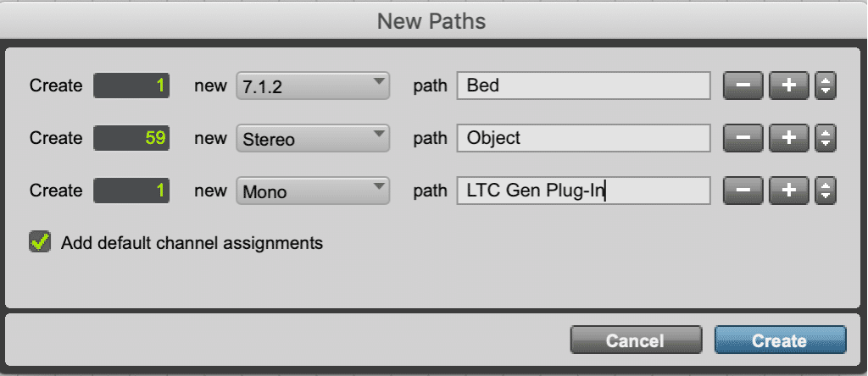
Task: Click the LTC Gen Plug-In name field
Action: (583, 191)
